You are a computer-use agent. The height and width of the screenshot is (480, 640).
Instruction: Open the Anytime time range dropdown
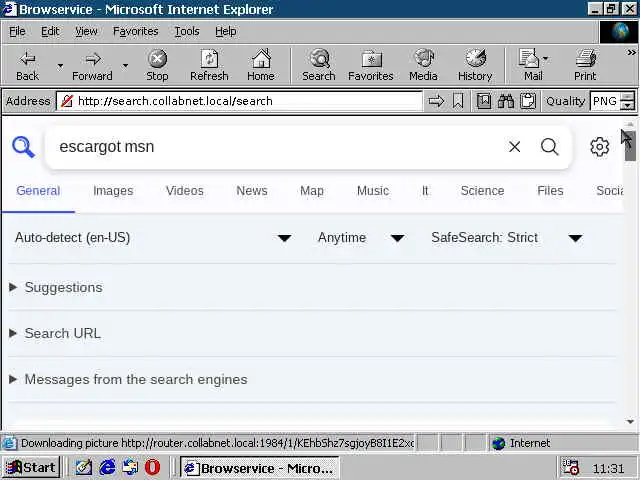point(362,238)
